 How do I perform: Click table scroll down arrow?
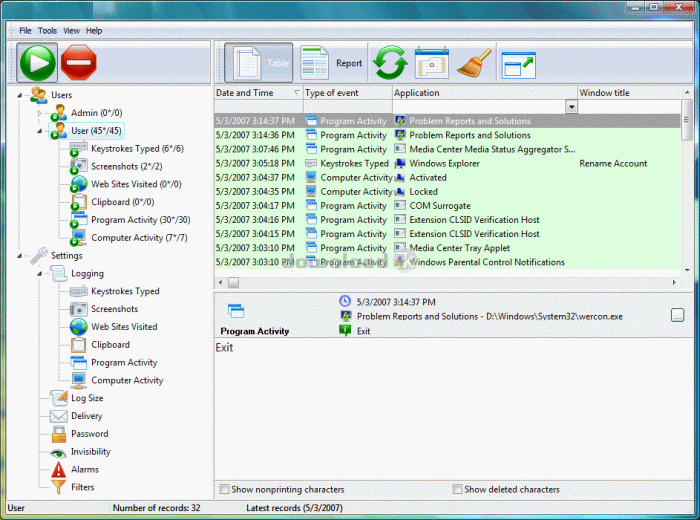tap(687, 270)
